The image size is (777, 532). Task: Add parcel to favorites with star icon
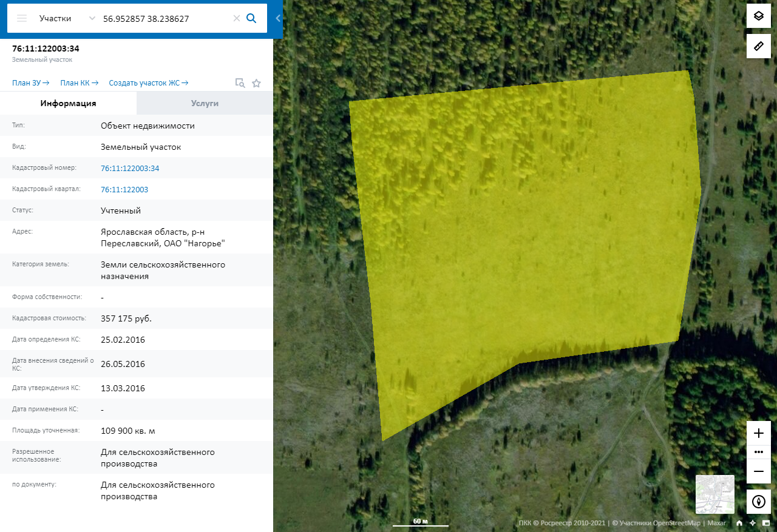tap(256, 83)
